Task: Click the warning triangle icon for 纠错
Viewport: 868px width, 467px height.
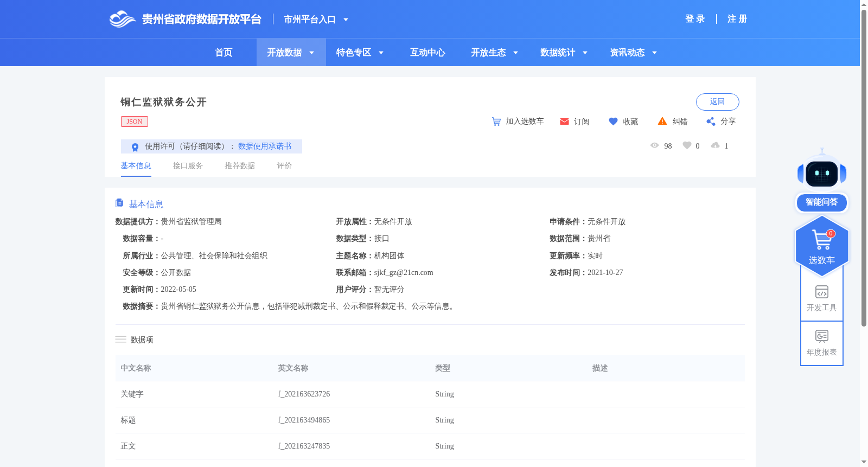Action: [662, 121]
